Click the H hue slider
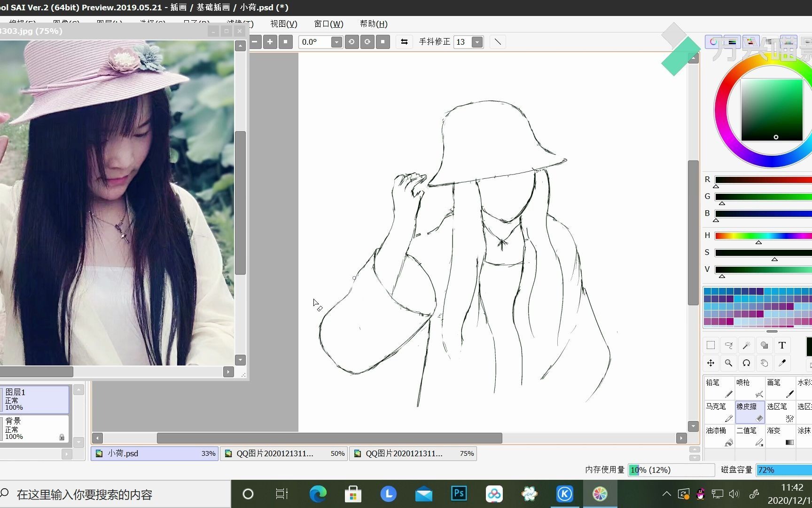Viewport: 812px width, 508px height. 763,236
